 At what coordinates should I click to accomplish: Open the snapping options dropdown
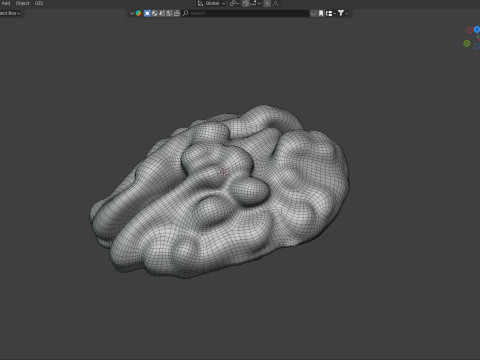tap(255, 3)
